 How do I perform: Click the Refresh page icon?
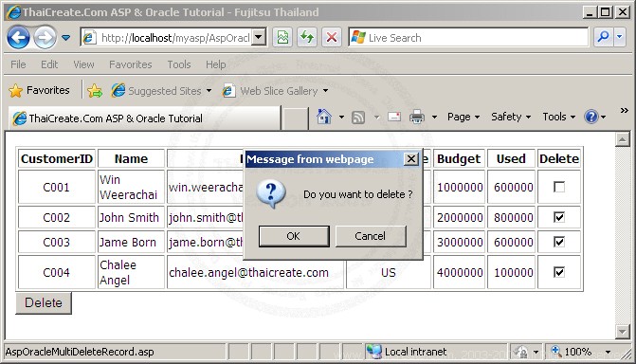(x=307, y=38)
